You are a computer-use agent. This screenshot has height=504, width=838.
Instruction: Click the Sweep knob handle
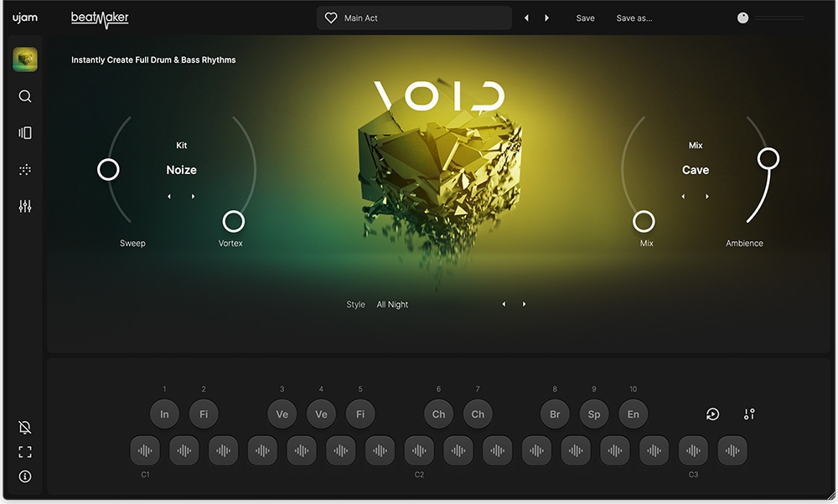pos(108,169)
